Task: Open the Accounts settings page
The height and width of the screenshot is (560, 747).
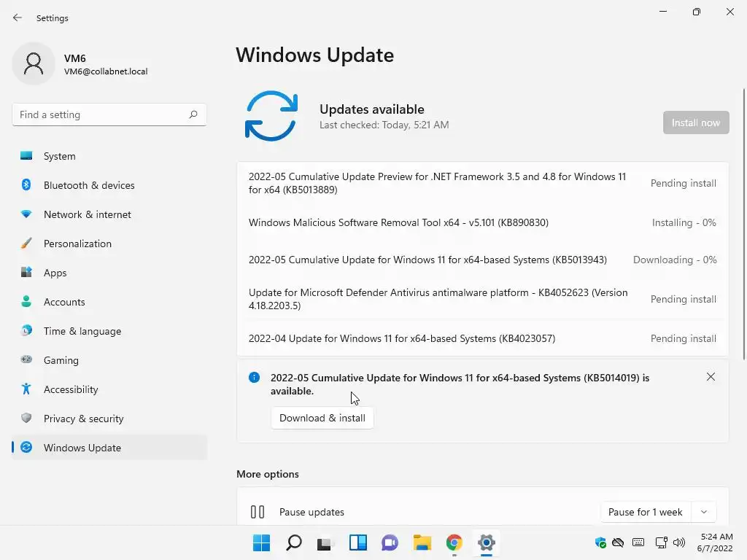Action: [x=109, y=302]
